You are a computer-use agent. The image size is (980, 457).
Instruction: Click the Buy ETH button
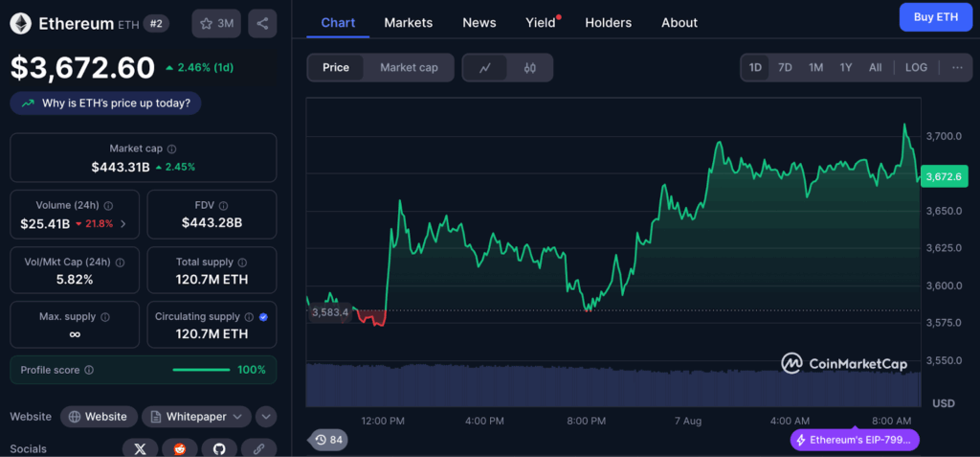(935, 17)
